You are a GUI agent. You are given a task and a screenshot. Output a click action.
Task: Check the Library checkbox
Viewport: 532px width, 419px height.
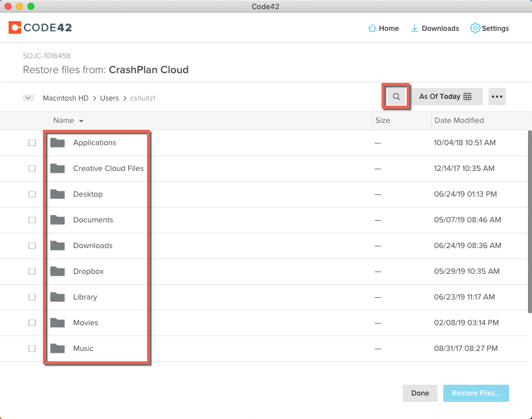point(32,297)
